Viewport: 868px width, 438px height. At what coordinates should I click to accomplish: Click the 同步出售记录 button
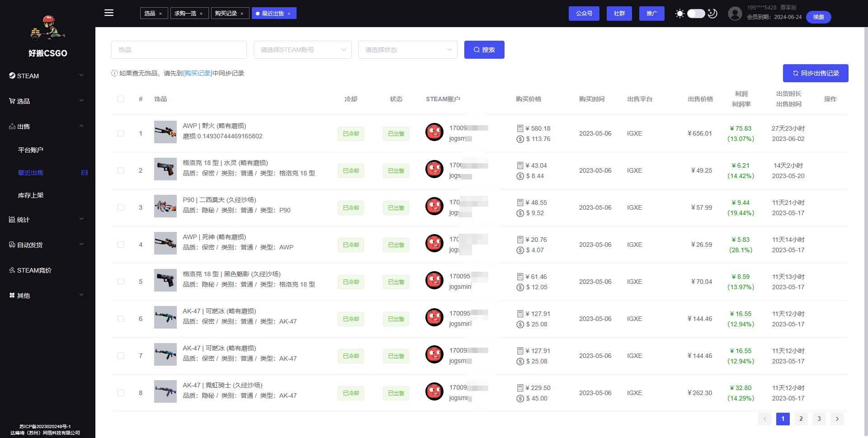[x=816, y=73]
